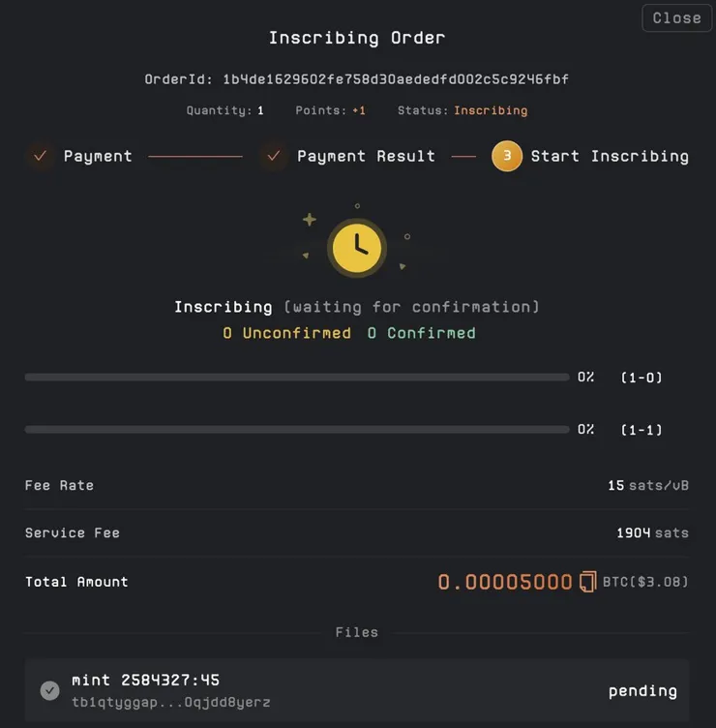Click the 0 Unconfirmed counter

tap(286, 333)
